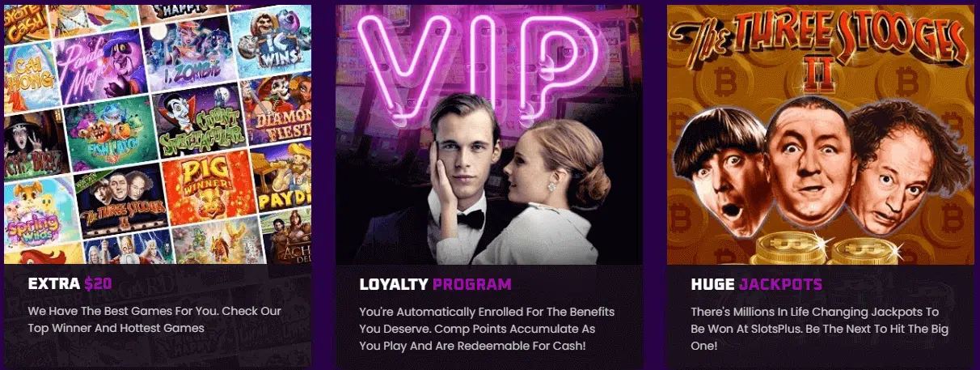Follow the LOYALTY PROGRAM heading link
Screen dimensions: 980x370
pyautogui.click(x=436, y=284)
